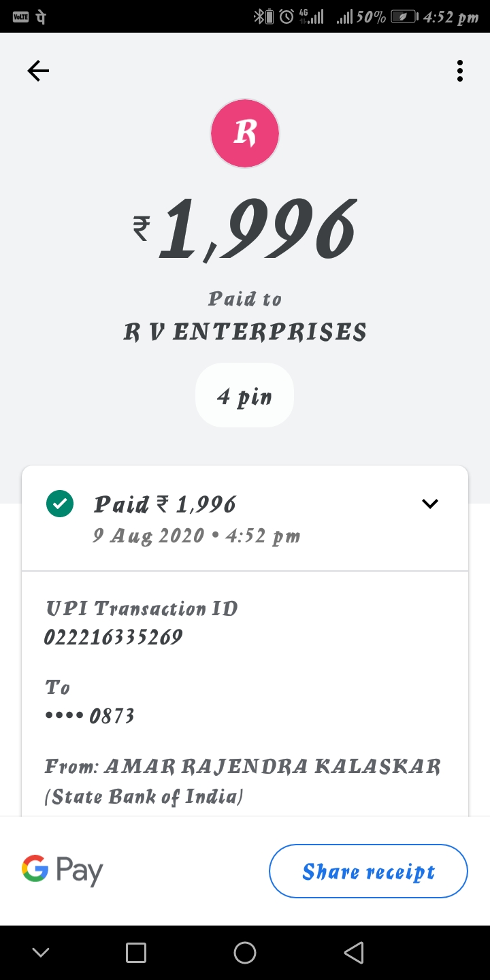This screenshot has height=980, width=490.
Task: Open the three-dot overflow menu
Action: [x=460, y=71]
